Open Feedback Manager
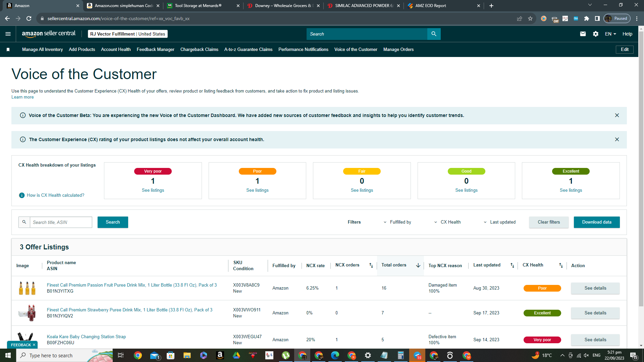Viewport: 644px width, 362px height. 155,50
